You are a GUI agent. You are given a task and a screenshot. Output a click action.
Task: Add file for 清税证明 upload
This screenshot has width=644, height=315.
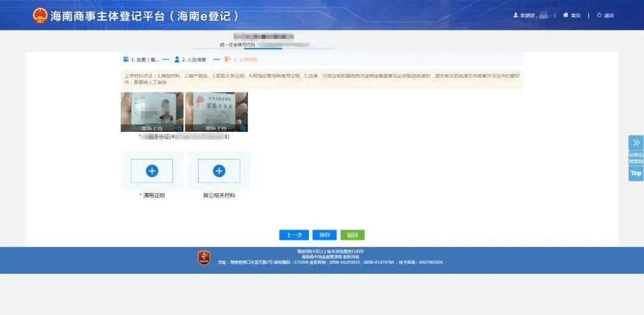(x=152, y=171)
